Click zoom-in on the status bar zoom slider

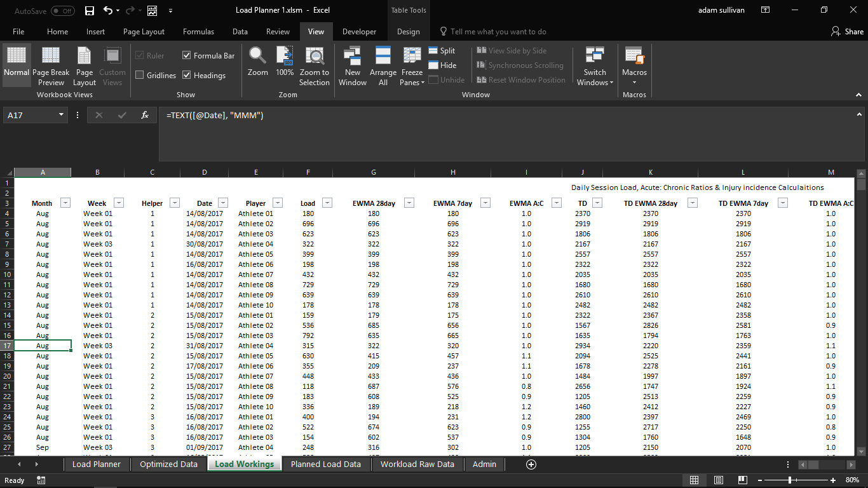(833, 480)
